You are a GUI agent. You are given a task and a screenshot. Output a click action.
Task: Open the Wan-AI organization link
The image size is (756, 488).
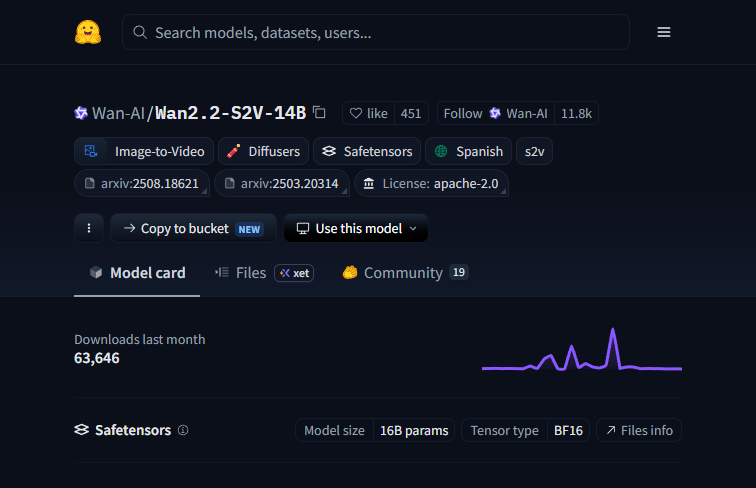pyautogui.click(x=118, y=113)
